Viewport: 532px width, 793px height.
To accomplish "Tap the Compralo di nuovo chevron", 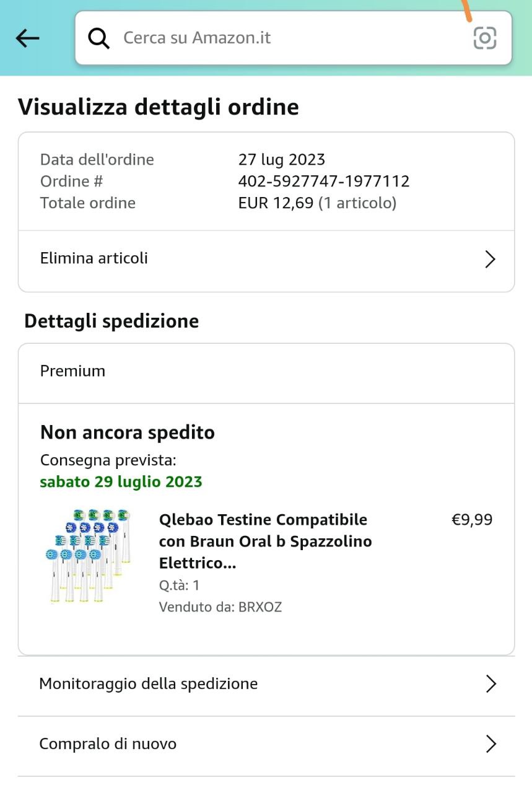I will coord(491,744).
